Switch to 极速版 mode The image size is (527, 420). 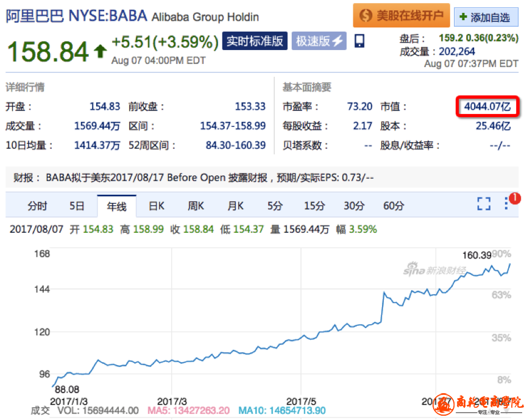[319, 41]
